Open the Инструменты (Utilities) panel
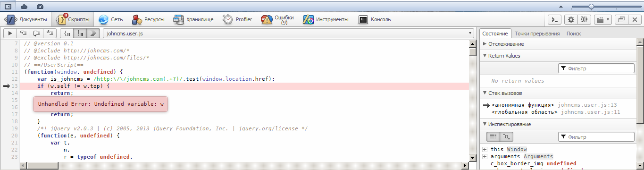Viewport: 644px width, 170px height. click(326, 19)
